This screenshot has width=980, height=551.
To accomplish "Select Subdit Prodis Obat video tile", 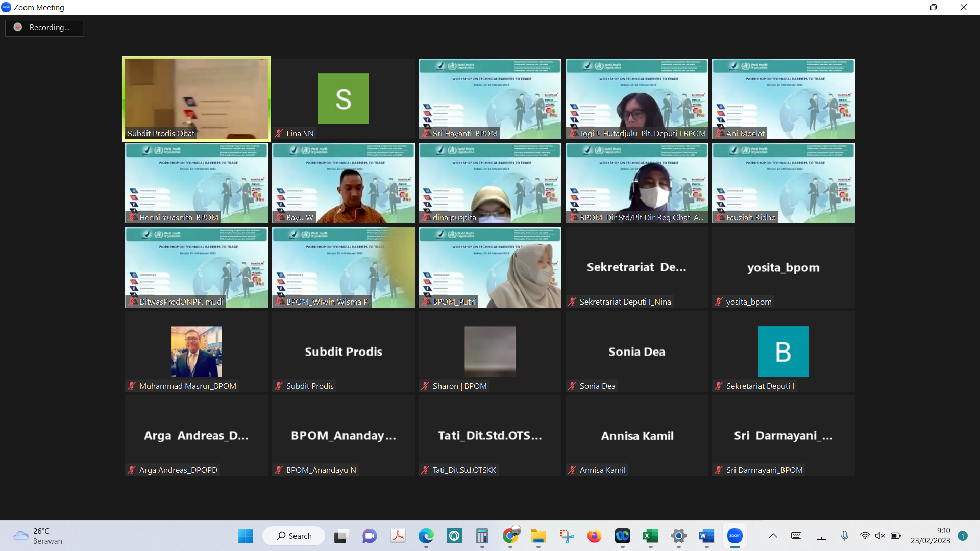I will [197, 98].
